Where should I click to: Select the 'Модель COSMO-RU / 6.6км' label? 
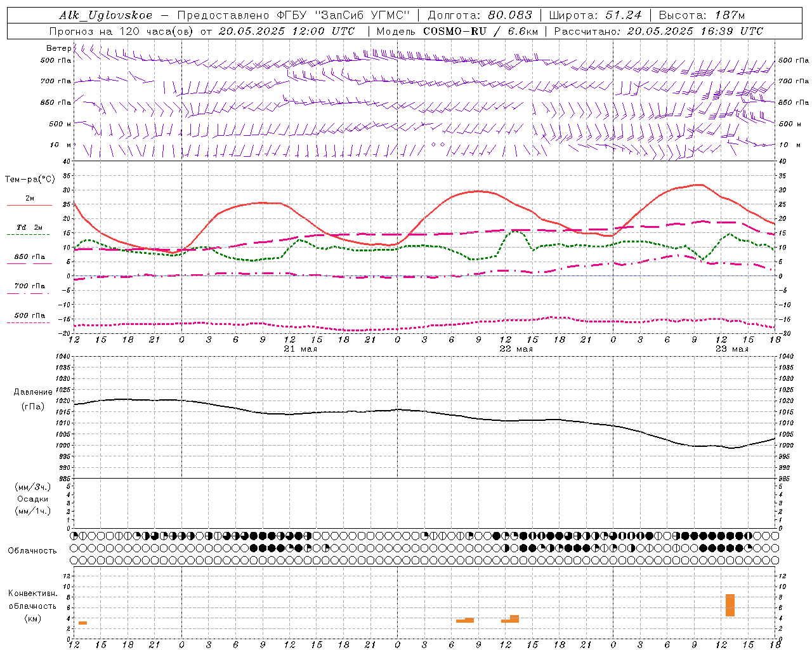[457, 31]
